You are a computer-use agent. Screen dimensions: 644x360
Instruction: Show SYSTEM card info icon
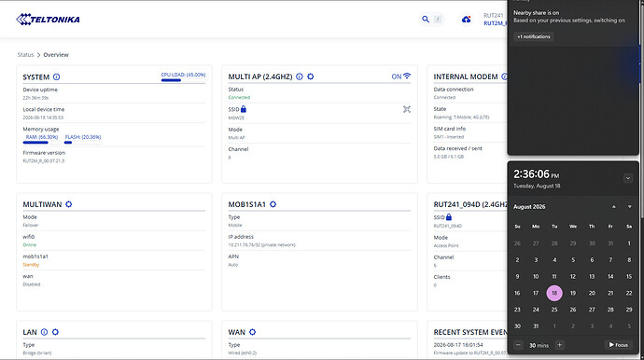(57, 76)
